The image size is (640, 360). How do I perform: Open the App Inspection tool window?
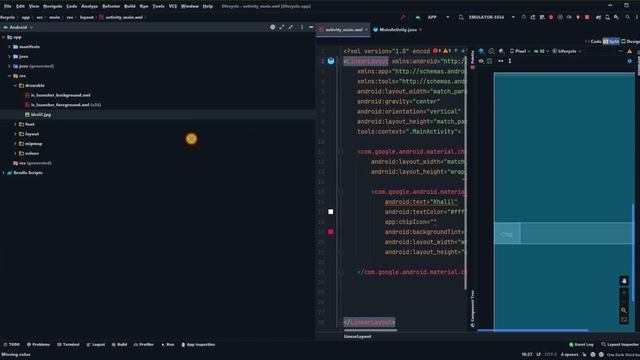coord(198,344)
